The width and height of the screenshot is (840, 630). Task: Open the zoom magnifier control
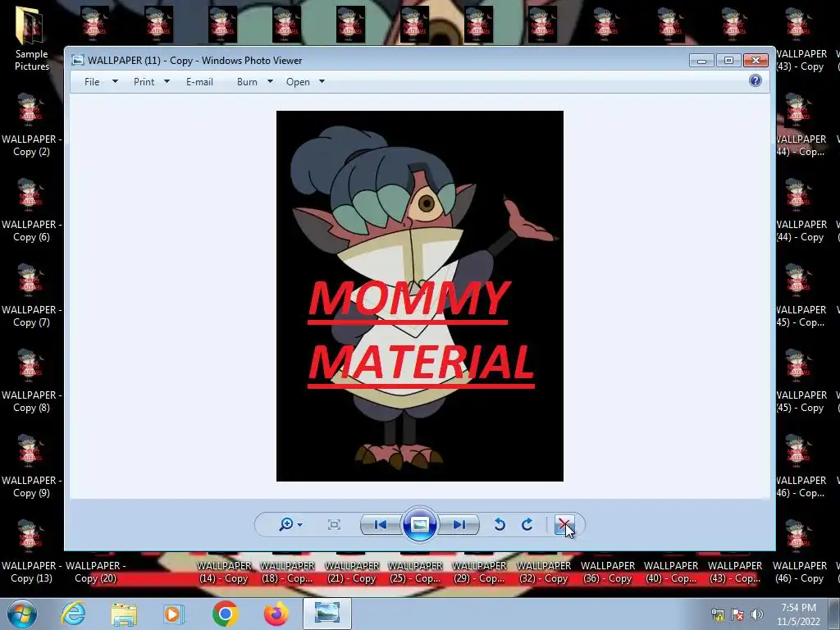pyautogui.click(x=290, y=524)
